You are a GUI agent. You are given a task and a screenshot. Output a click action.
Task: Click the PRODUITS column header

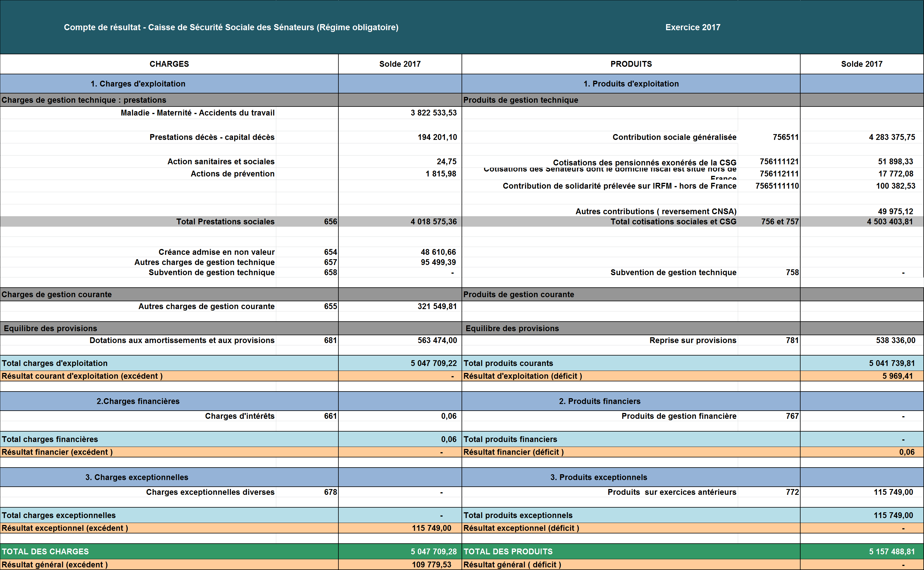[631, 64]
